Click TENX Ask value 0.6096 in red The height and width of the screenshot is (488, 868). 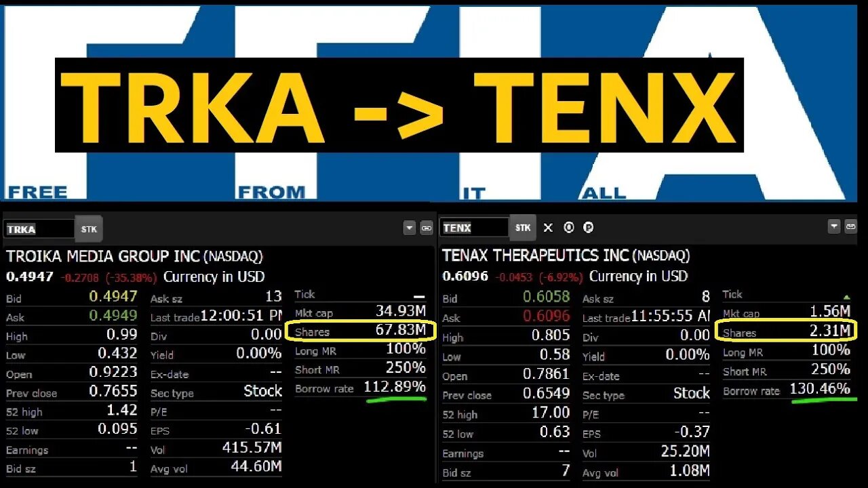tap(547, 316)
